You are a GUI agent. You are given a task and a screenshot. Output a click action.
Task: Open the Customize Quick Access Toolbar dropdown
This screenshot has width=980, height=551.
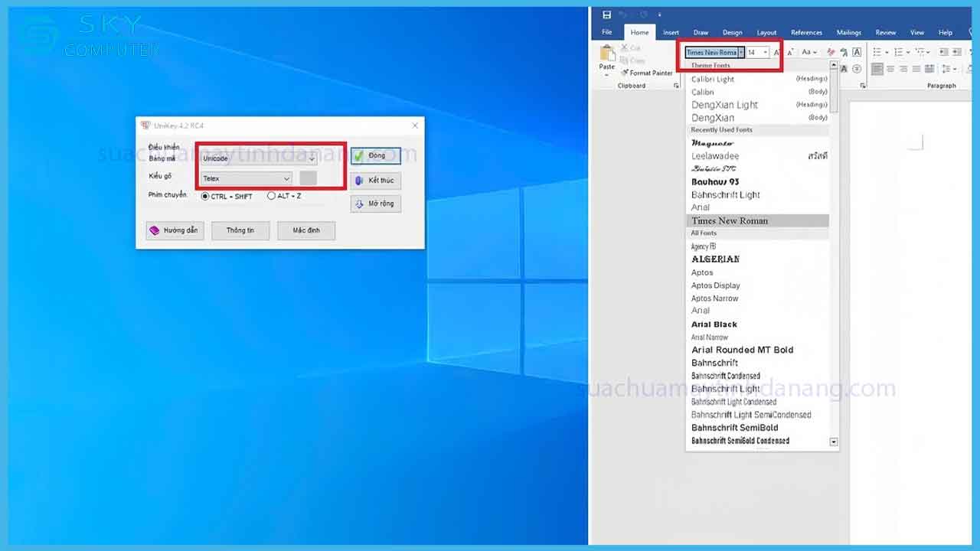point(659,15)
